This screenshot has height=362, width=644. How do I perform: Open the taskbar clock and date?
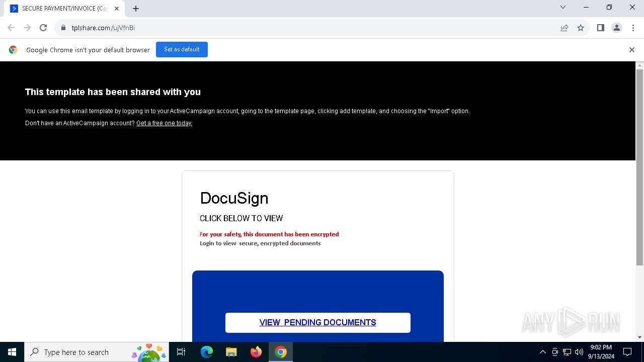point(601,352)
